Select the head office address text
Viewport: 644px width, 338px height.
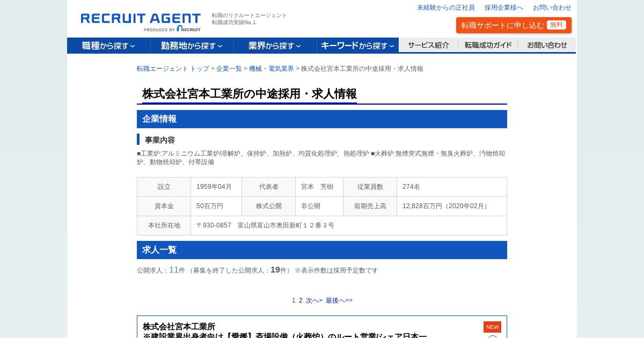click(x=265, y=225)
